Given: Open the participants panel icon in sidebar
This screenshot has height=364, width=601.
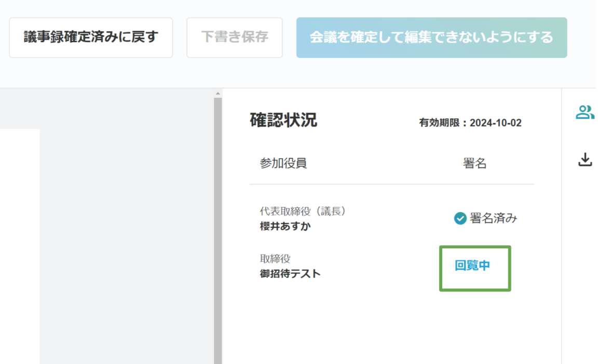Looking at the screenshot, I should [585, 112].
